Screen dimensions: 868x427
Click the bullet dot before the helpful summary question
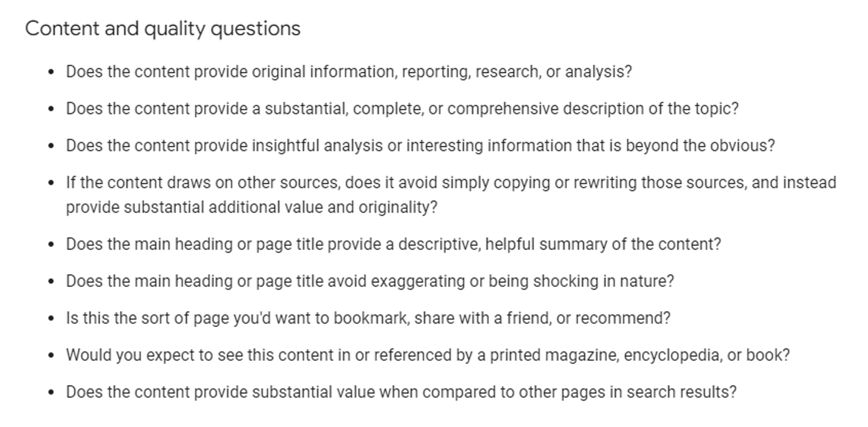pos(51,244)
